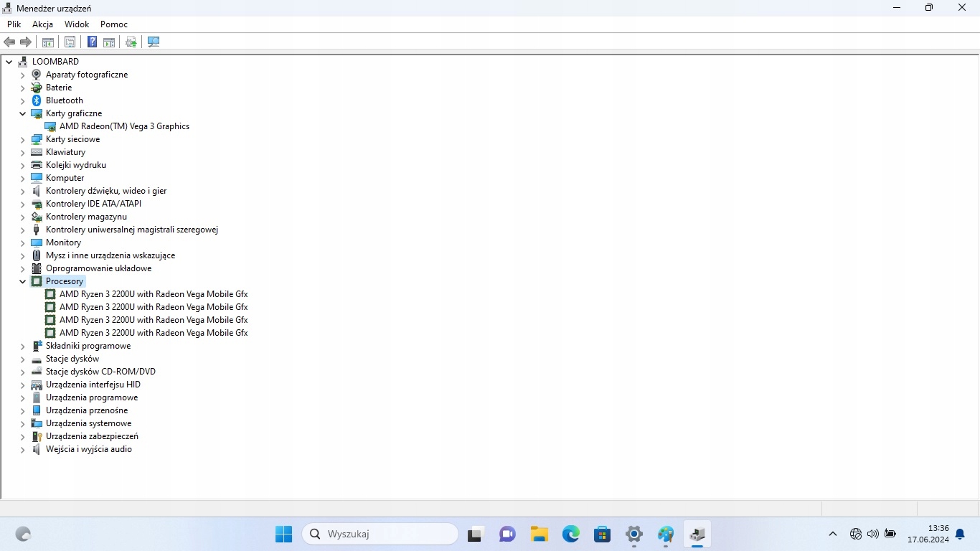Expand the Stacje dysków category
980x551 pixels.
tap(23, 359)
